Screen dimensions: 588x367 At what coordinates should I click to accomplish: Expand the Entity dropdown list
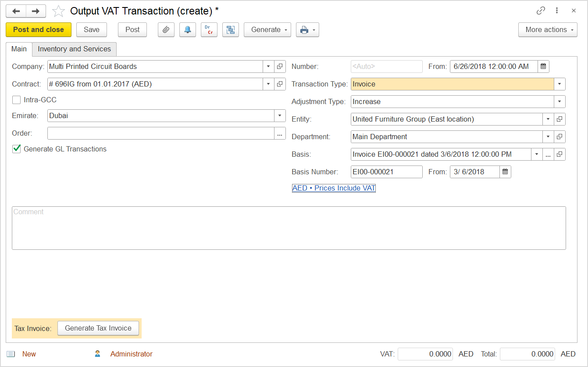point(548,119)
